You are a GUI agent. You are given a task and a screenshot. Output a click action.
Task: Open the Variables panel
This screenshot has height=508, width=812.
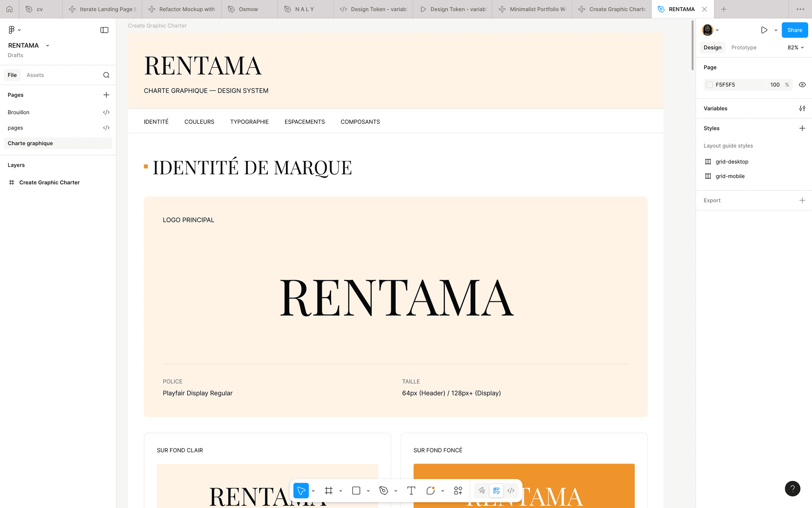pos(802,108)
